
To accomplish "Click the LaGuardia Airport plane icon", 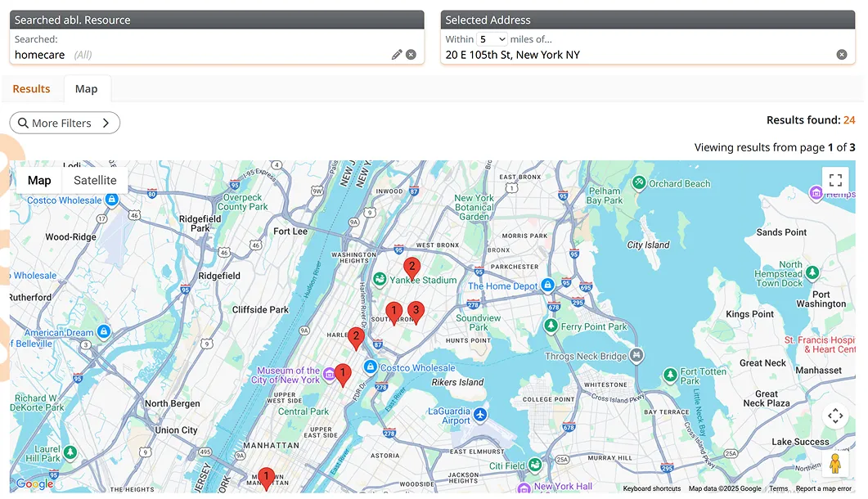I will 480,414.
